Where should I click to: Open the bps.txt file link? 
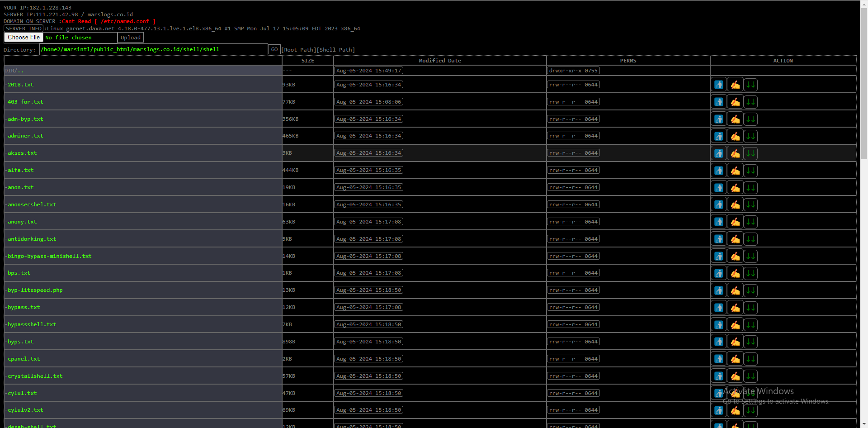tap(19, 273)
